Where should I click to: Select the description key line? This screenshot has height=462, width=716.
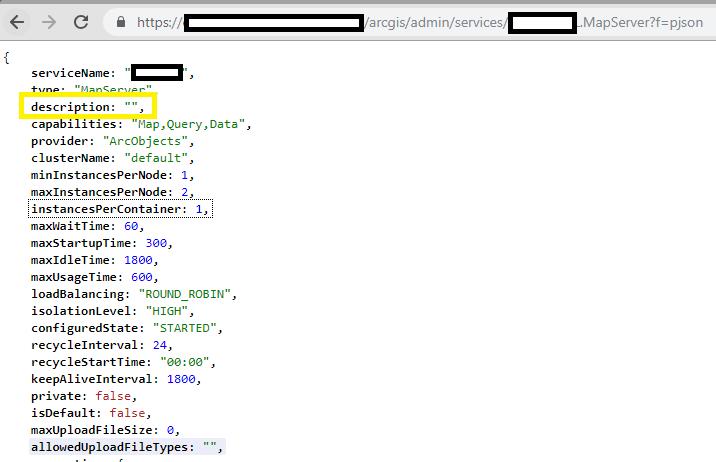point(88,107)
